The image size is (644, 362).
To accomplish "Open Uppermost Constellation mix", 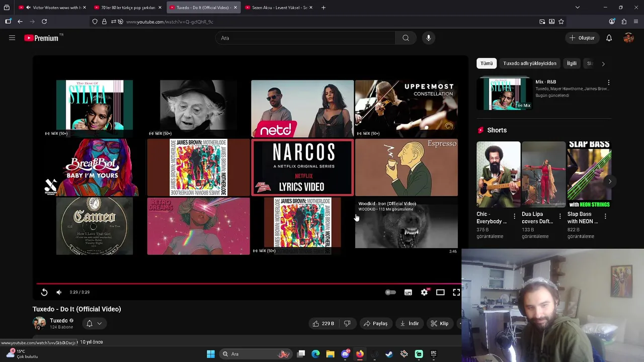I will point(407,109).
